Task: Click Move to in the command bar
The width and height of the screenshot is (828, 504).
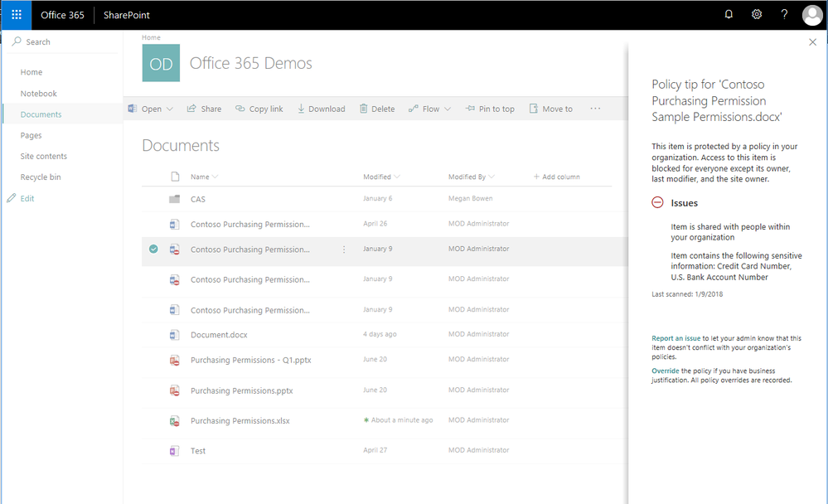Action: click(x=551, y=109)
